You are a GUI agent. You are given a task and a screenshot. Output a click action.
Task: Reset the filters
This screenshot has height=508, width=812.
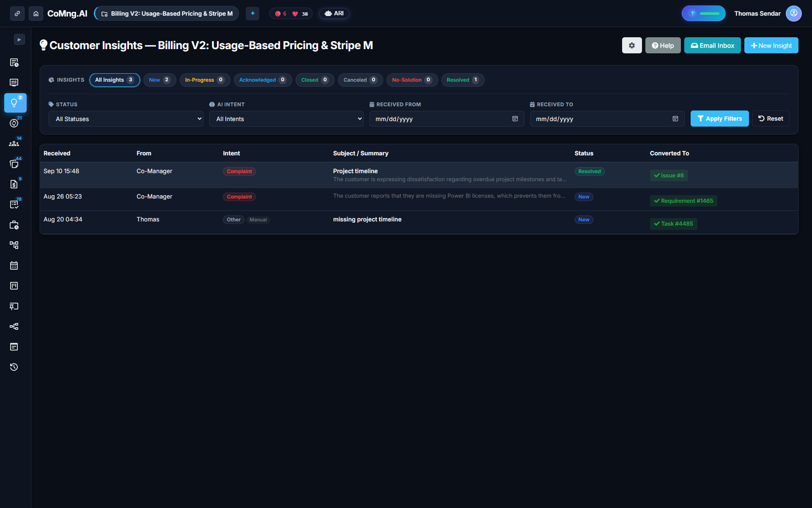771,119
